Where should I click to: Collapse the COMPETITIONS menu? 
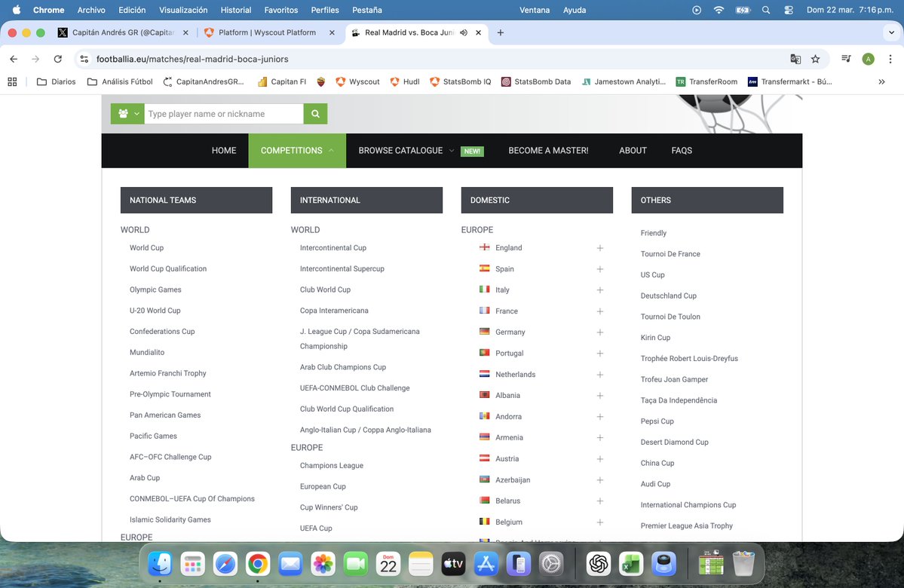pos(297,151)
